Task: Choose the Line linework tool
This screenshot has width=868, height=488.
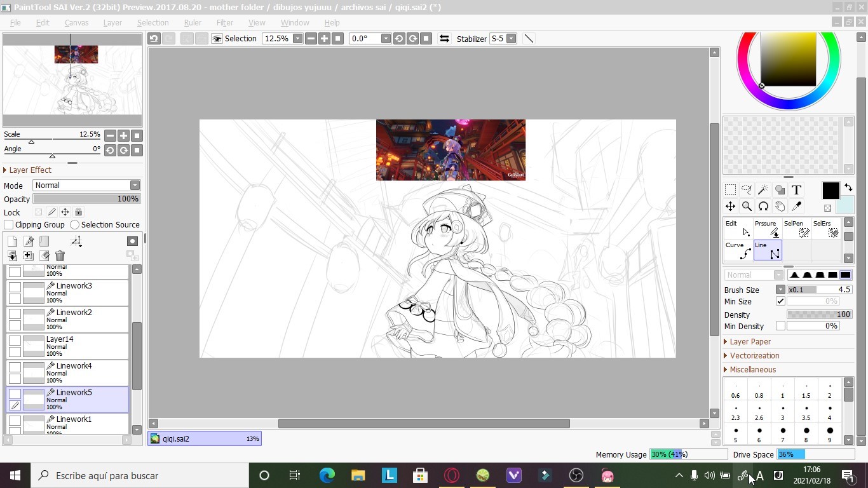Action: [x=768, y=250]
